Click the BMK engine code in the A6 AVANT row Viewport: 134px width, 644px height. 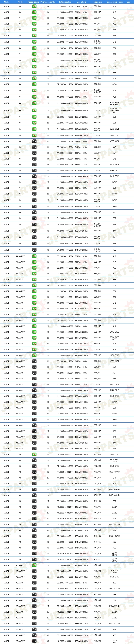[114, 629]
